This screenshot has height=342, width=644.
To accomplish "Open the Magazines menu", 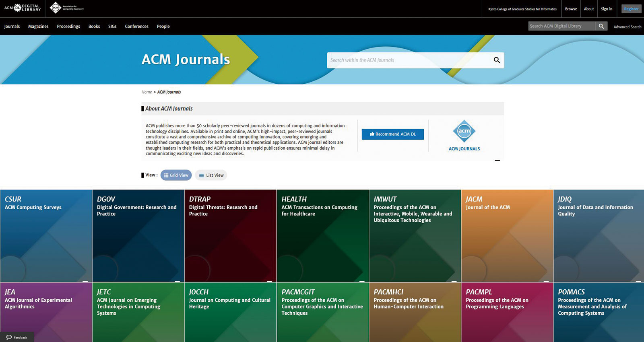I will [x=38, y=27].
